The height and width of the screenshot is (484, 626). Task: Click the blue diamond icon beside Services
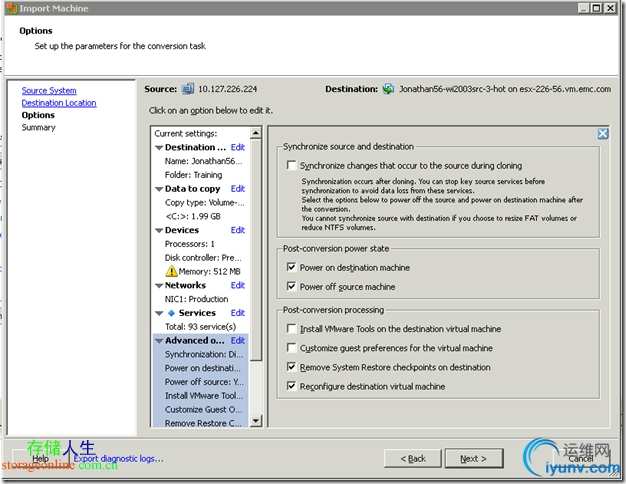coord(171,313)
